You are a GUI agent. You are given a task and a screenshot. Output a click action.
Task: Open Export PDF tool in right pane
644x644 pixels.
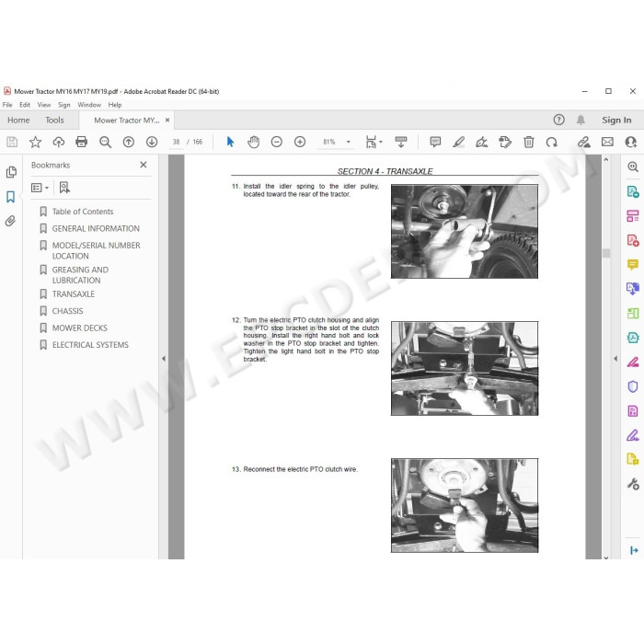633,191
